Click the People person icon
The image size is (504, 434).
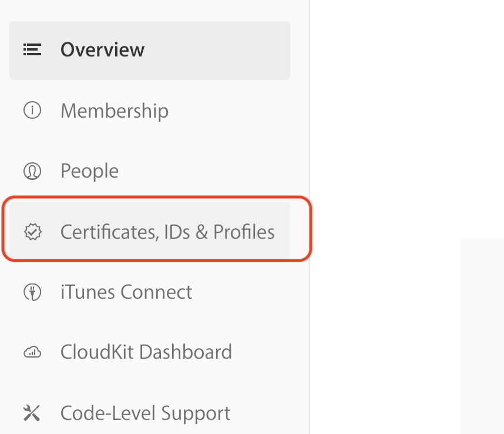point(32,171)
